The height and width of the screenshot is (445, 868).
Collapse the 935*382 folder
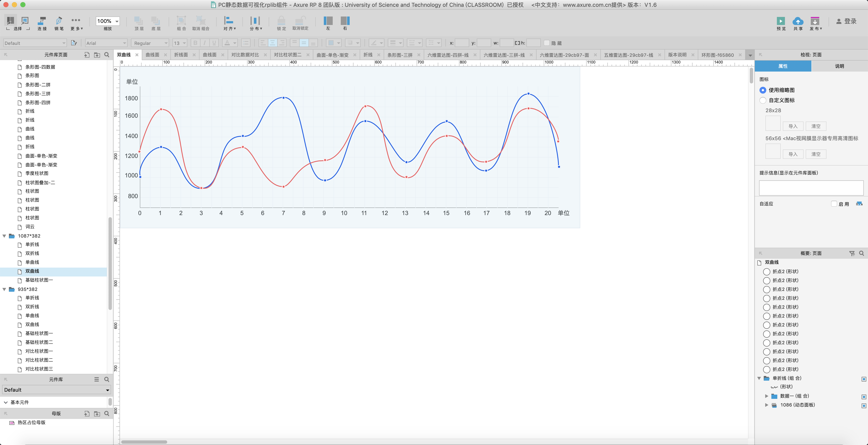4,289
